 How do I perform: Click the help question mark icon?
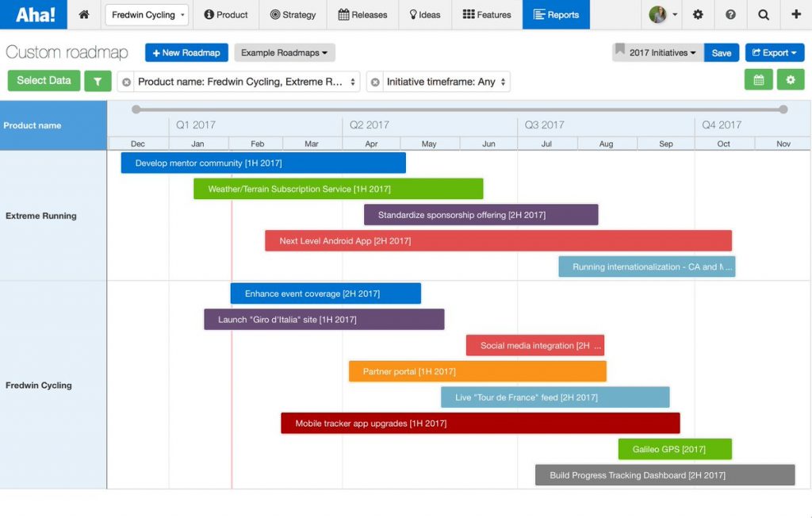tap(730, 14)
